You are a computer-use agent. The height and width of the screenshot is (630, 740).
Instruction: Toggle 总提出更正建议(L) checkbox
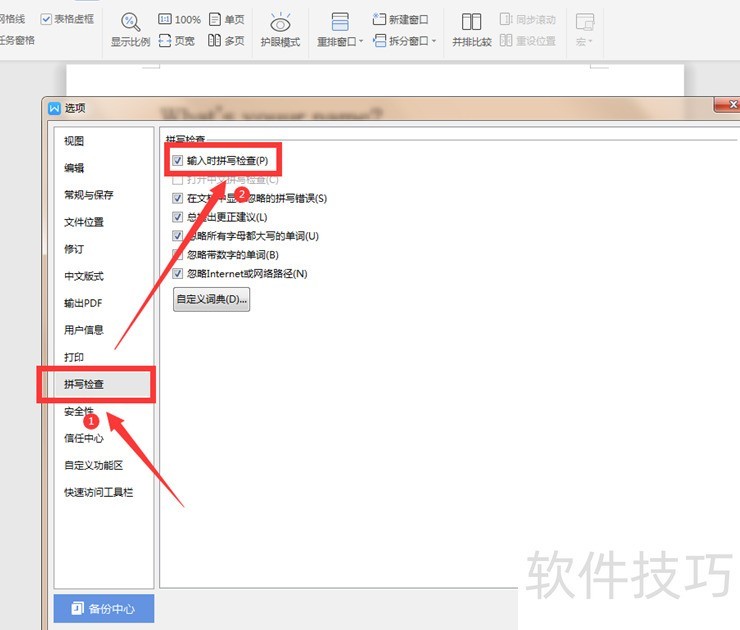coord(177,217)
